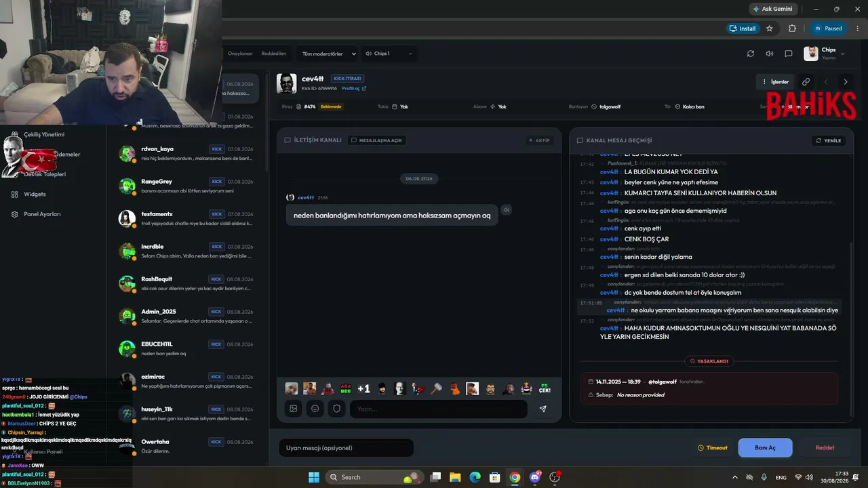This screenshot has height=488, width=868.
Task: Open Microsoft Store from the taskbar
Action: 495,477
